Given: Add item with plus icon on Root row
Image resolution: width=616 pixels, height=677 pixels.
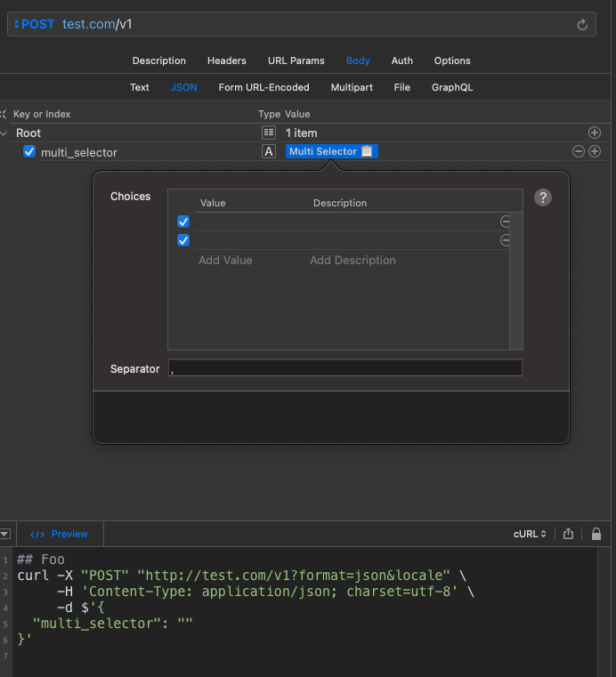Looking at the screenshot, I should [x=595, y=133].
